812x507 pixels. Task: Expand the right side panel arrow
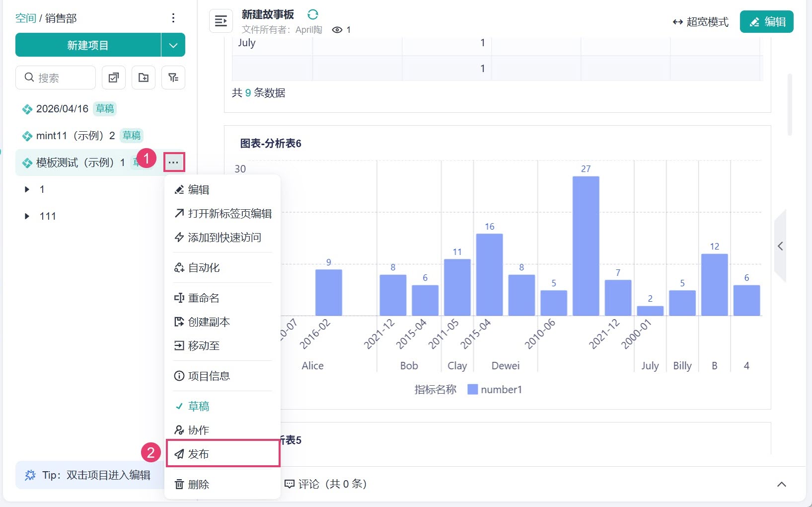(780, 246)
